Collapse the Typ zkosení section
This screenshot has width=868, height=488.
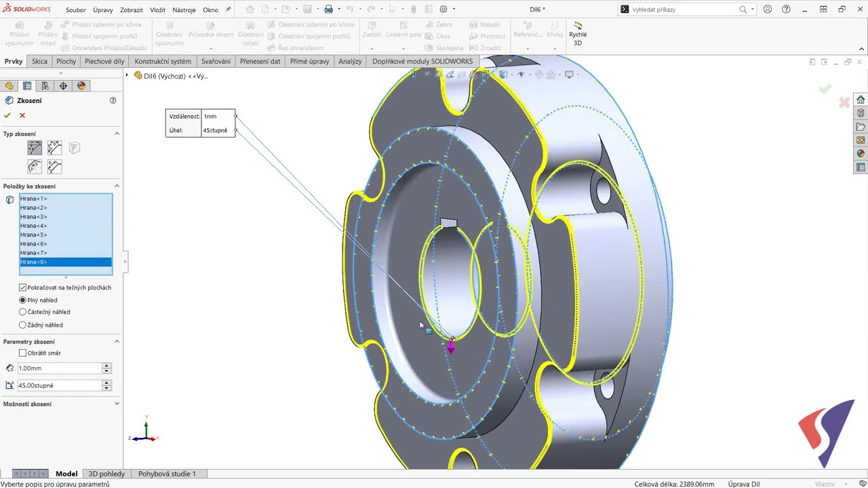coord(117,134)
